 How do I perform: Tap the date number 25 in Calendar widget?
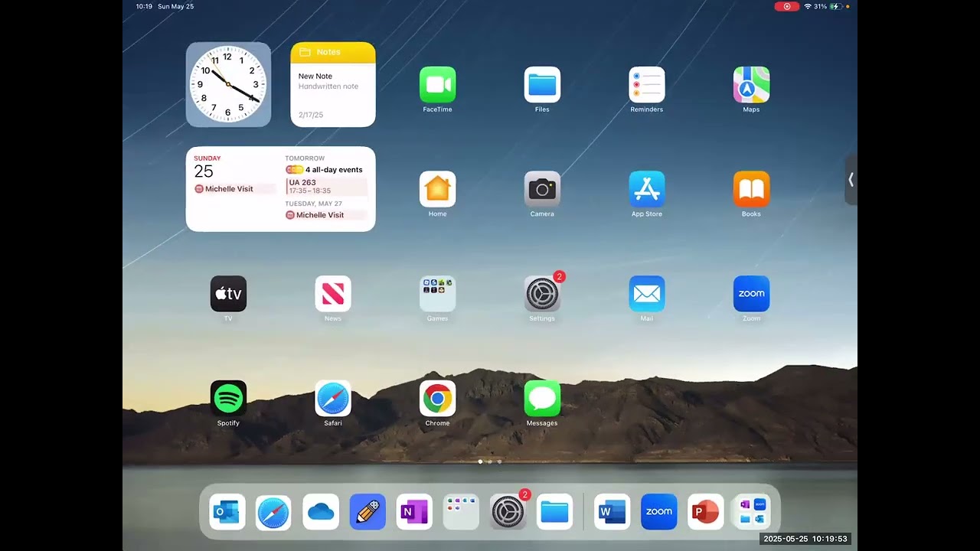click(x=204, y=171)
